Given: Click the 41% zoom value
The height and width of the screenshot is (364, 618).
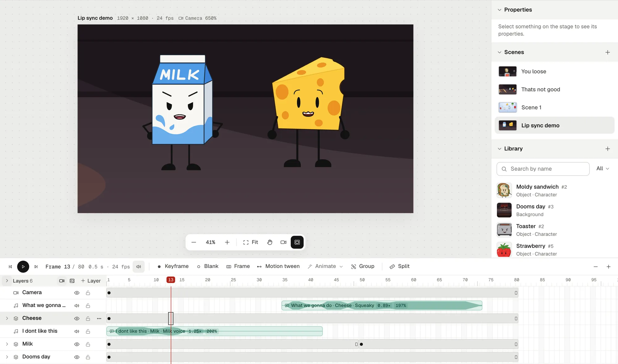Looking at the screenshot, I should tap(210, 242).
